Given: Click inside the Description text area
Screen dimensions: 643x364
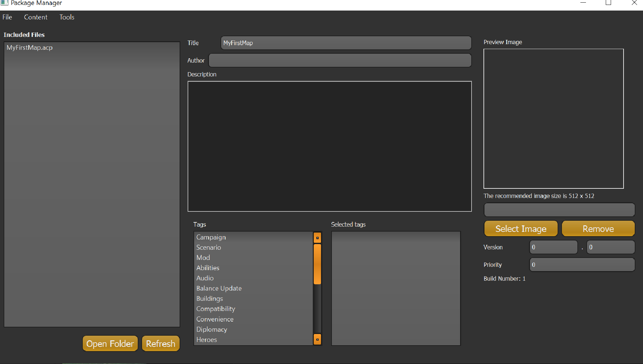Looking at the screenshot, I should point(329,146).
